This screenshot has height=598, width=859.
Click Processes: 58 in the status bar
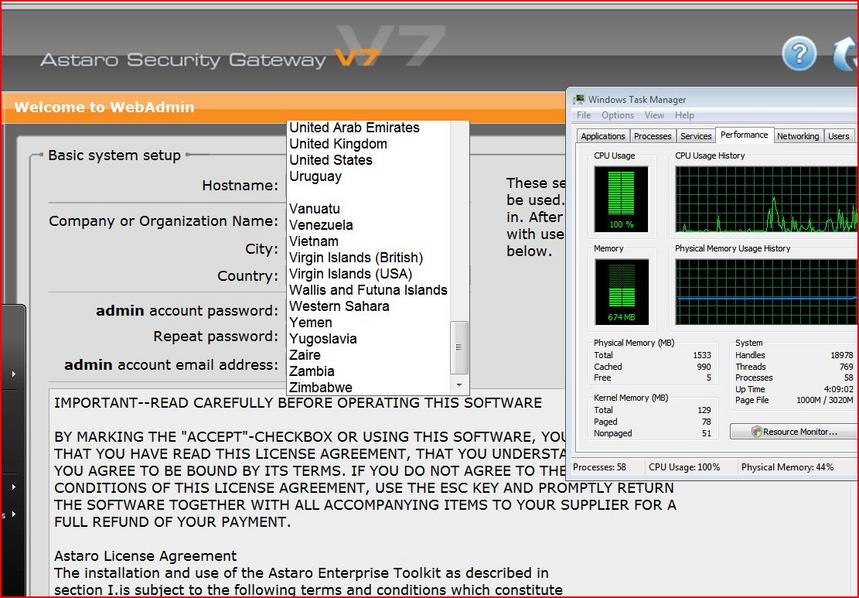599,467
